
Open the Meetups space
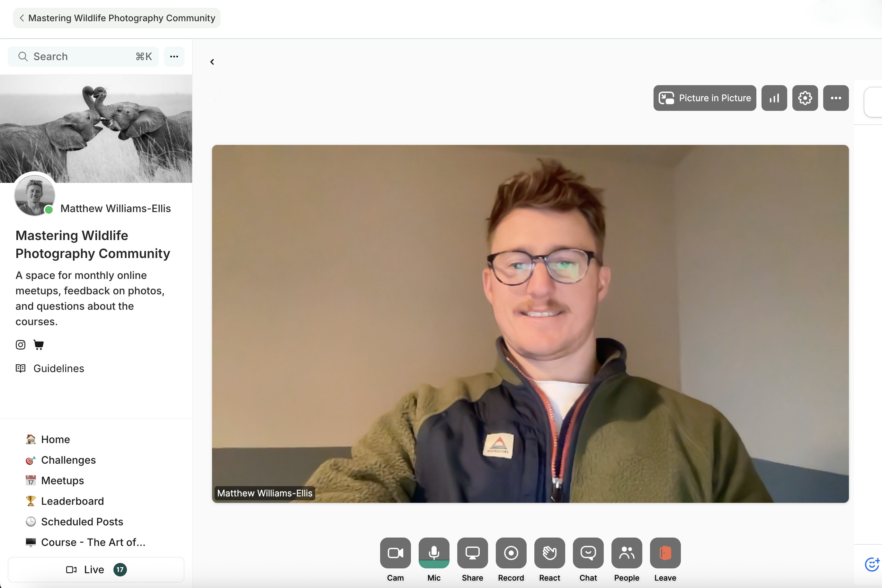coord(62,480)
